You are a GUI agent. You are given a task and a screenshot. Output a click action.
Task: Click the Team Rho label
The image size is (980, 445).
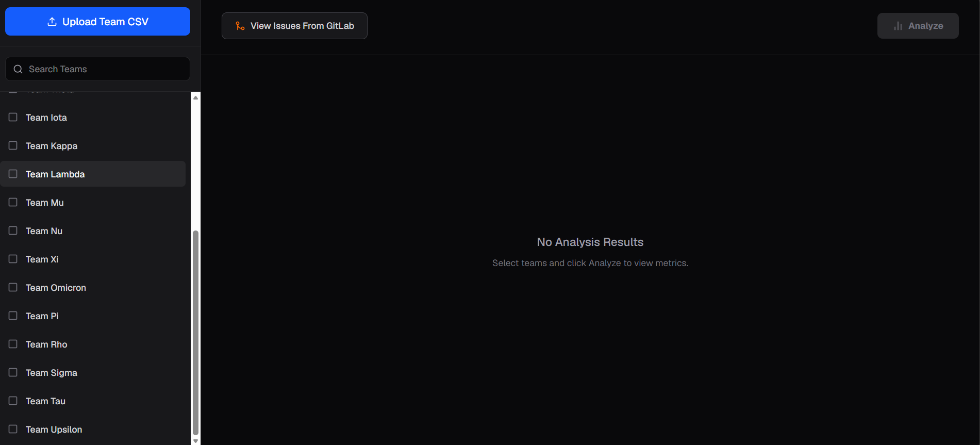(46, 344)
